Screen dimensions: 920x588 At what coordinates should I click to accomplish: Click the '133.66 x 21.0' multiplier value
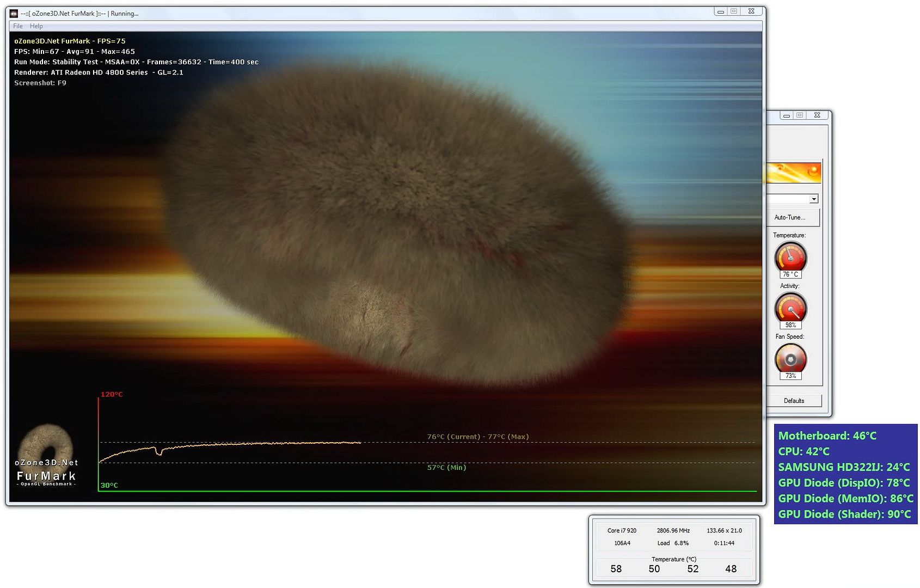point(724,530)
